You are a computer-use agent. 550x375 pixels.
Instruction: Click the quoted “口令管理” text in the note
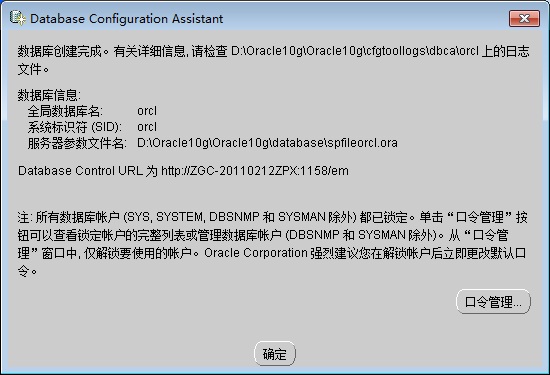479,217
